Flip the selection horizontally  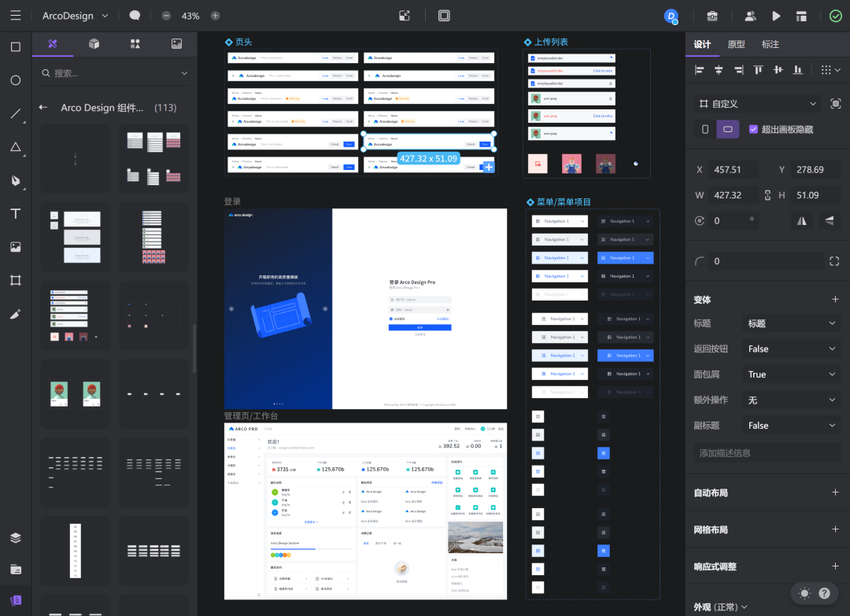[x=802, y=220]
